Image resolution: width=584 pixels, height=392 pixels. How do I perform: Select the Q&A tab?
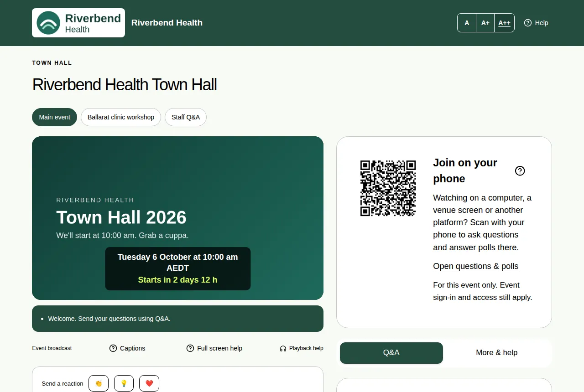(391, 353)
